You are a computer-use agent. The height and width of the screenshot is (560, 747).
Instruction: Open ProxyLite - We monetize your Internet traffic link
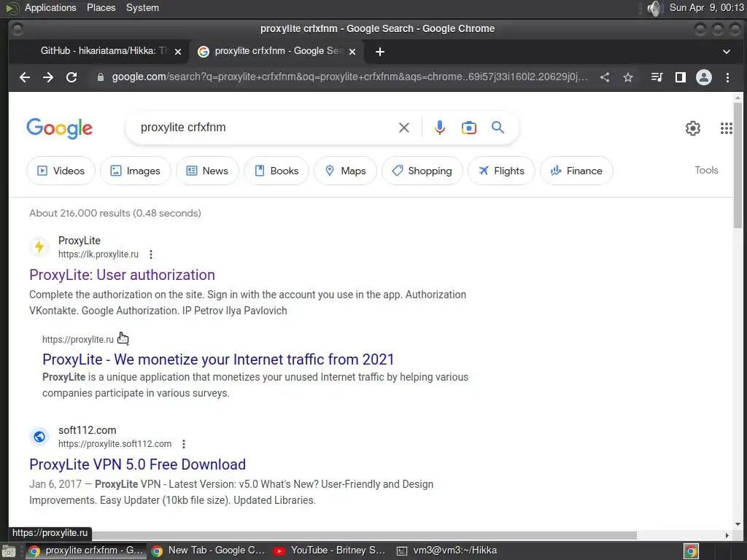click(x=218, y=359)
